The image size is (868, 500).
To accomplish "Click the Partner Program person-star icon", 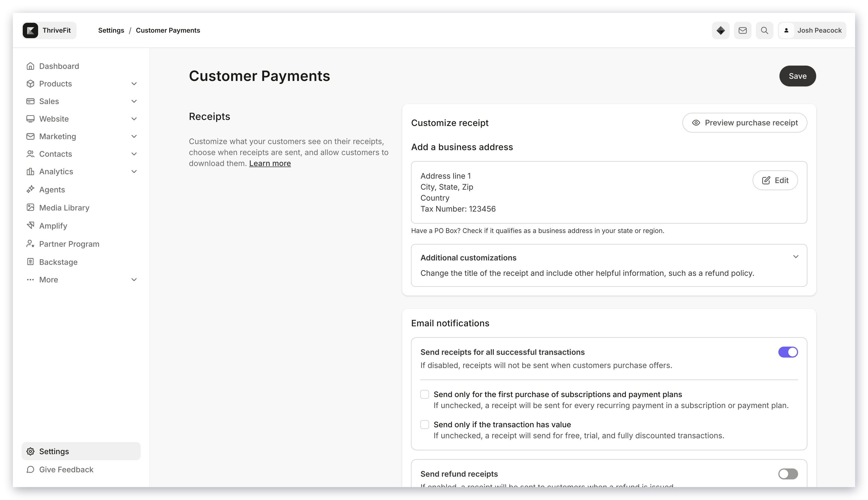I will tap(30, 243).
